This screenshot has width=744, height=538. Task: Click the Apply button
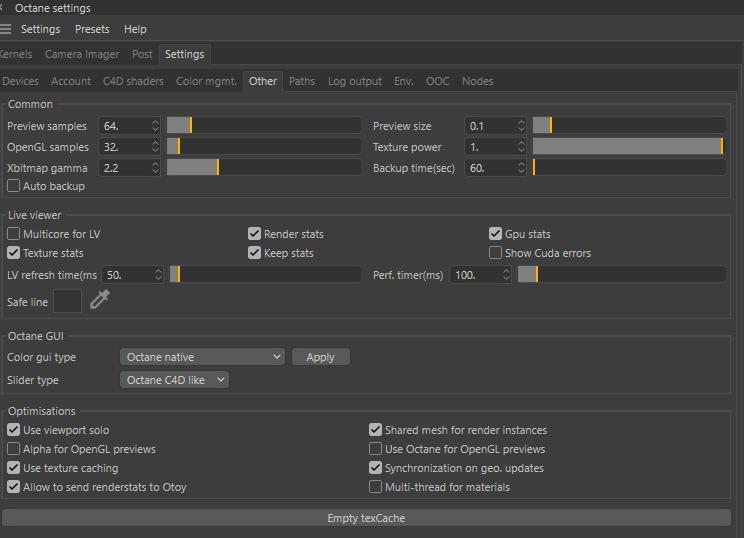coord(321,357)
